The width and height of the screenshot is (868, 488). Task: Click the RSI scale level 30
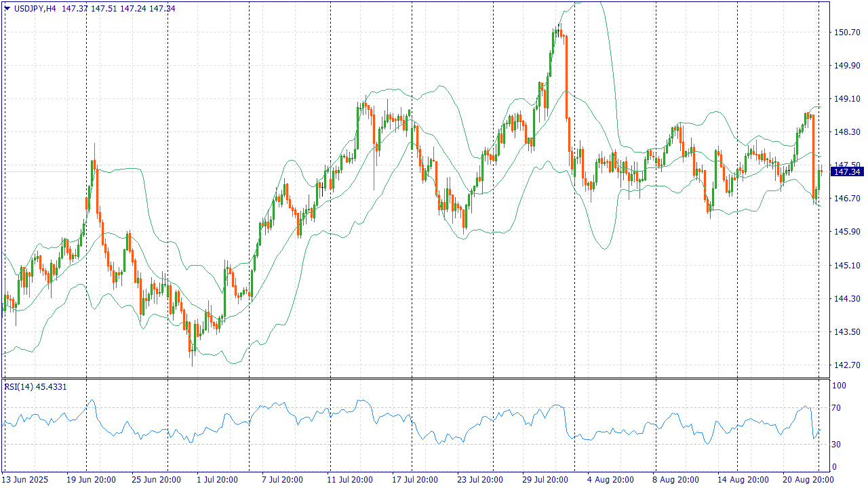click(837, 445)
